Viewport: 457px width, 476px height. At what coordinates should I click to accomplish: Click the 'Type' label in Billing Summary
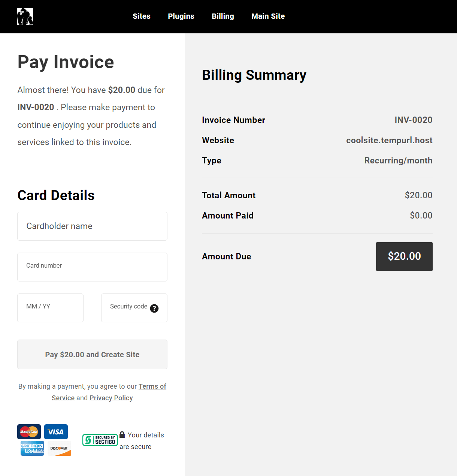[x=212, y=161]
